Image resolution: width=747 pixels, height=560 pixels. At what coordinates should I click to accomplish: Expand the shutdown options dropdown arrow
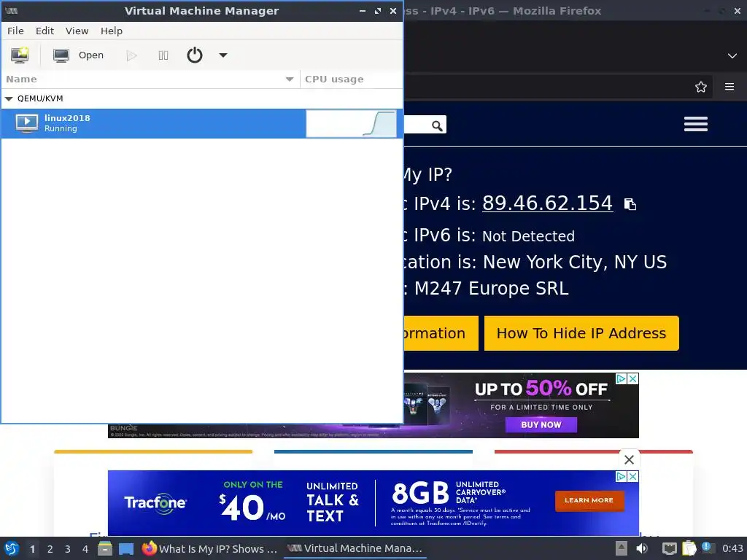tap(223, 55)
